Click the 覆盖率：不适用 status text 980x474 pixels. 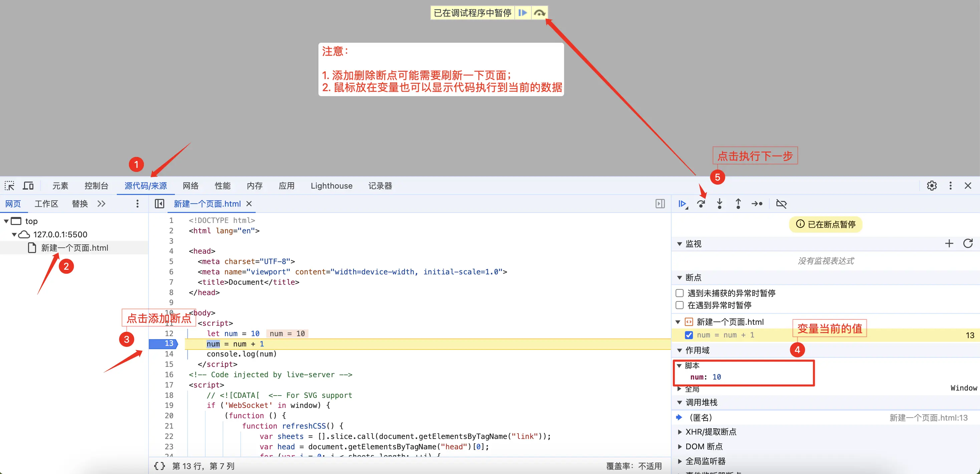[634, 466]
